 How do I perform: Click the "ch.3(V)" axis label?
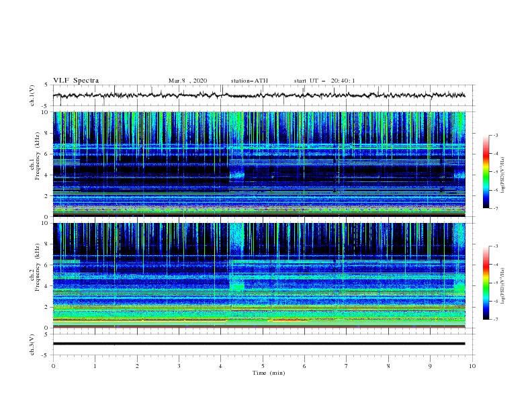(32, 345)
